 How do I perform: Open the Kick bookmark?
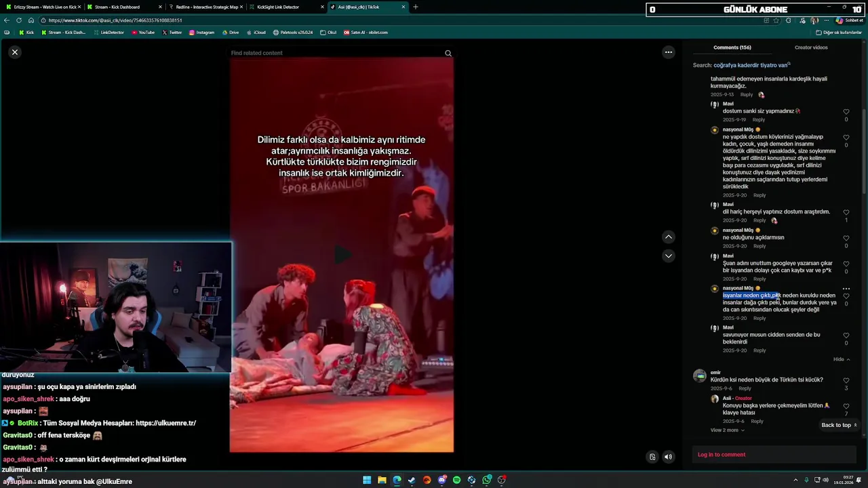(26, 33)
